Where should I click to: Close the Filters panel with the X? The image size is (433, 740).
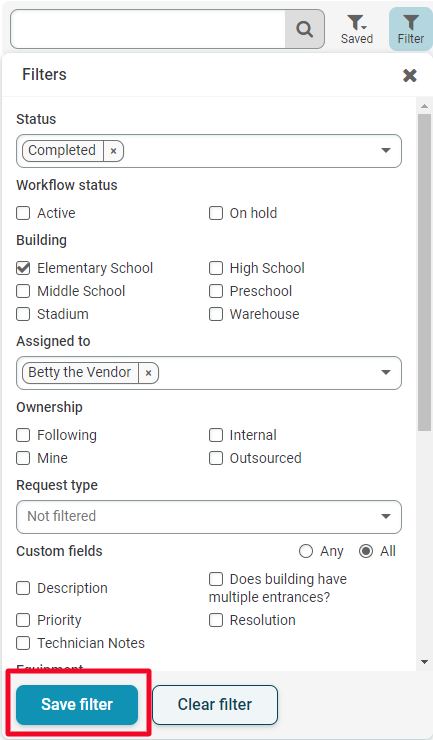(x=409, y=75)
